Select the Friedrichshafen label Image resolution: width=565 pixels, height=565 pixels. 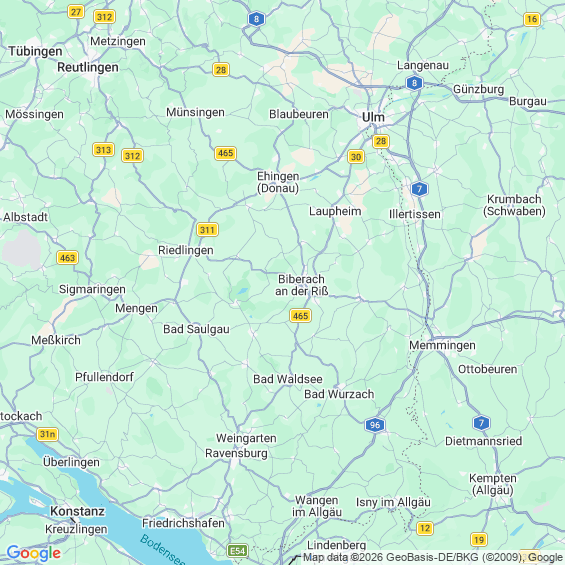point(183,523)
